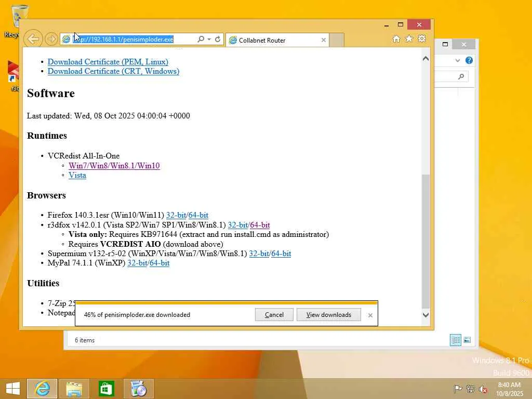Open the Action Center flag icon
The width and height of the screenshot is (532, 399).
pyautogui.click(x=458, y=389)
